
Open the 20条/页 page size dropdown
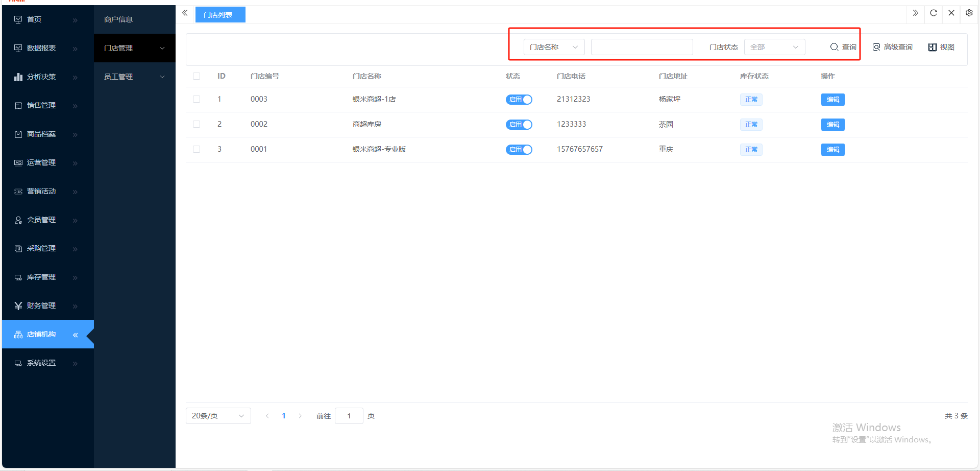pos(218,416)
